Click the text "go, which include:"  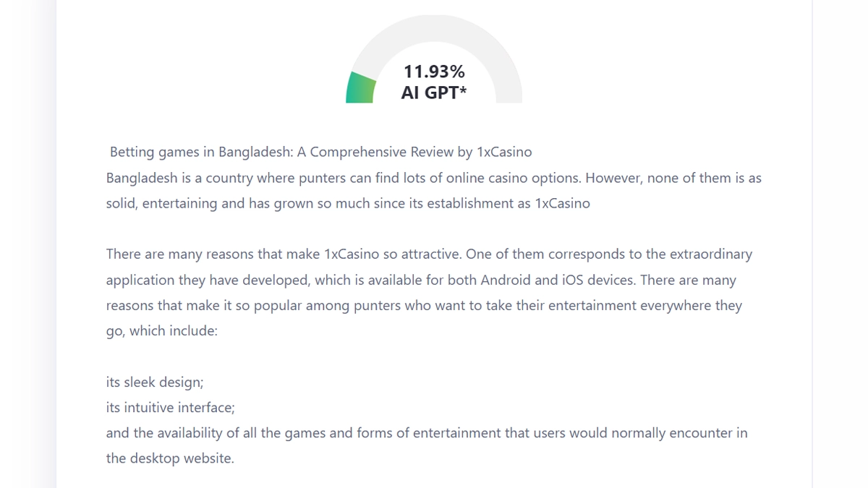161,331
